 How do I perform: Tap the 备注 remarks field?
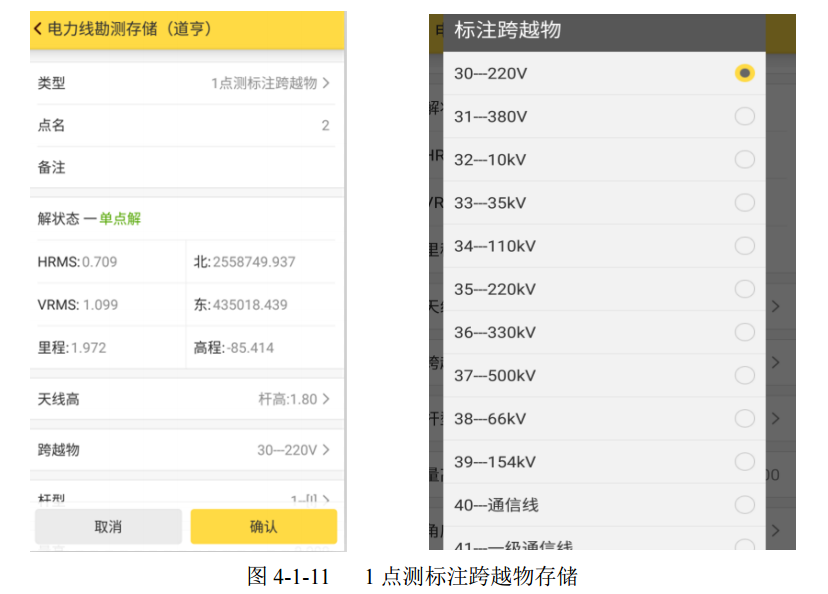200,167
